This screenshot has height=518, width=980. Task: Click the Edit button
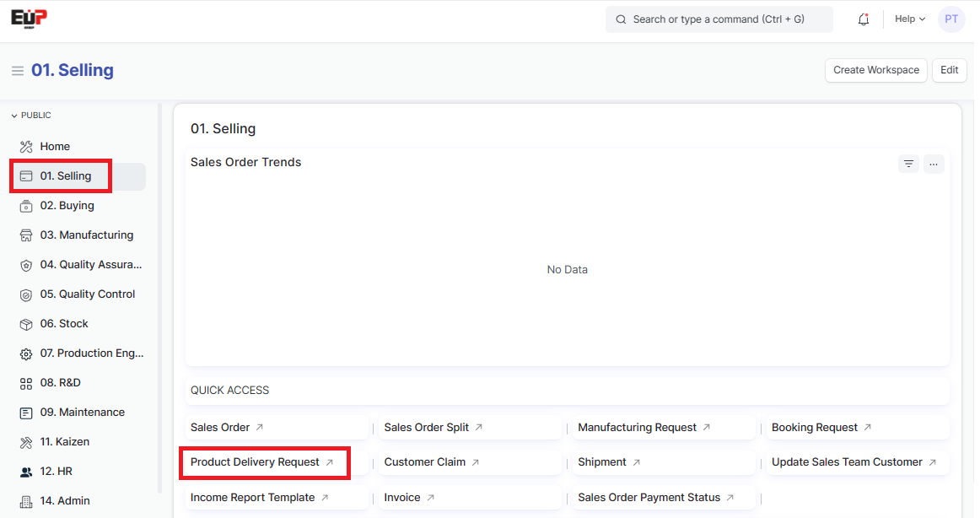coord(949,70)
